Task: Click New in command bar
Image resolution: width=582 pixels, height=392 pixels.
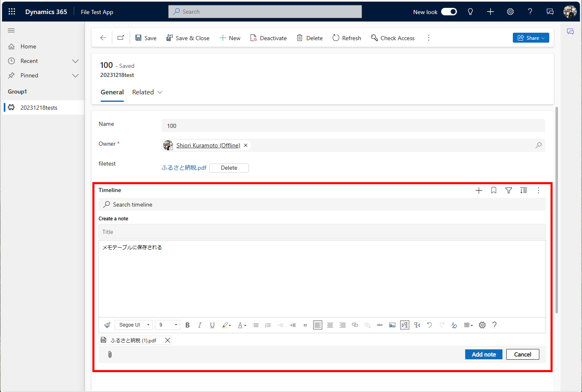Action: (230, 38)
